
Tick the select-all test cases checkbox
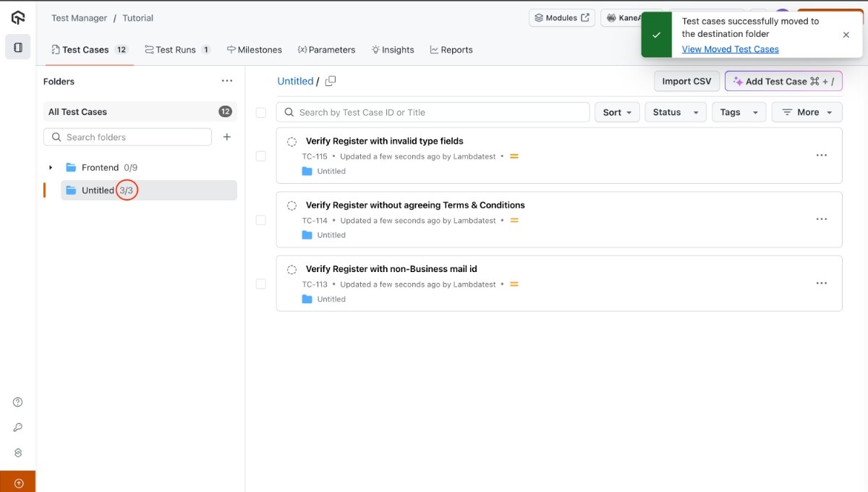pos(261,113)
